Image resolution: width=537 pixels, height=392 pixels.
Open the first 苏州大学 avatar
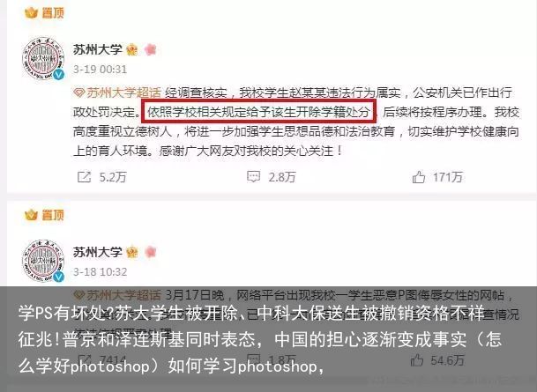[x=43, y=59]
